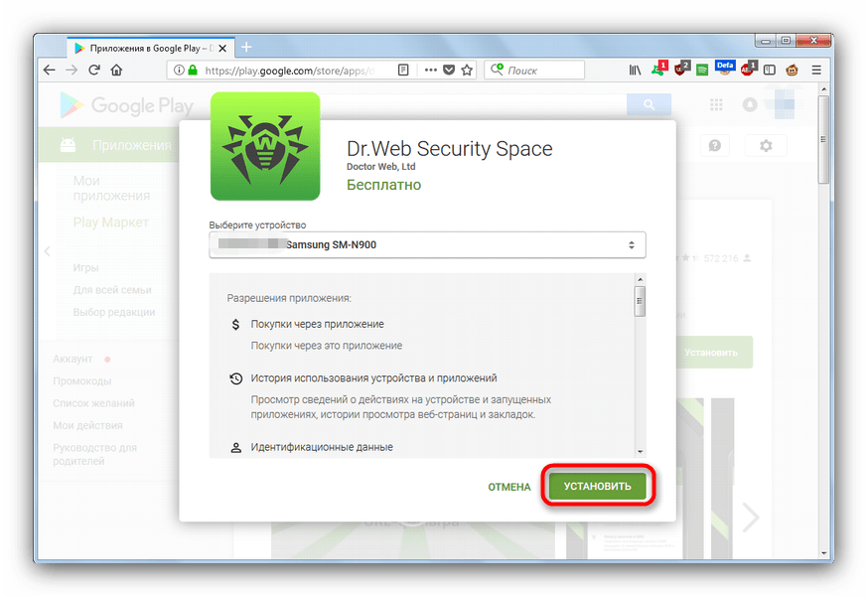Click Идентификационные данные permission row
868x596 pixels.
[322, 447]
